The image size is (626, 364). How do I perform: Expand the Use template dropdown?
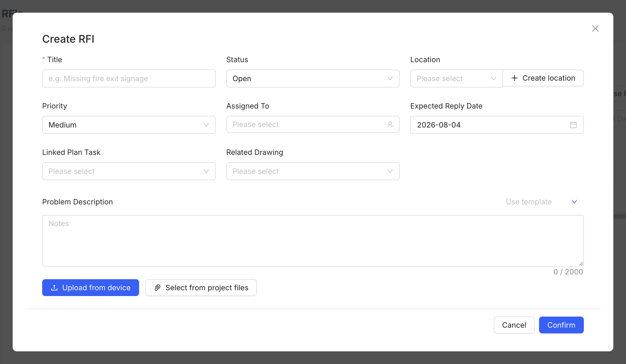[x=541, y=202]
